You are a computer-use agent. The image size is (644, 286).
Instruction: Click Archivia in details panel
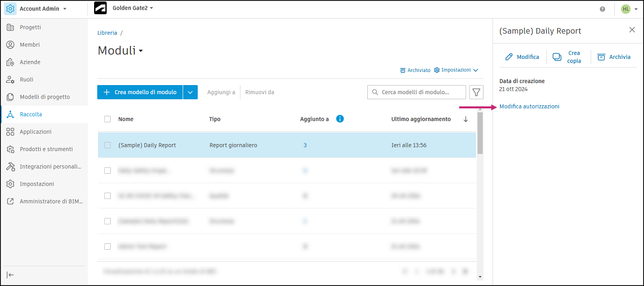[614, 57]
